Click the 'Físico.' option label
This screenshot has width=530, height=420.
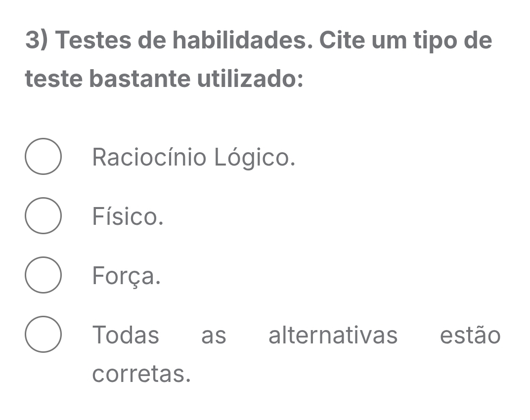(x=128, y=216)
